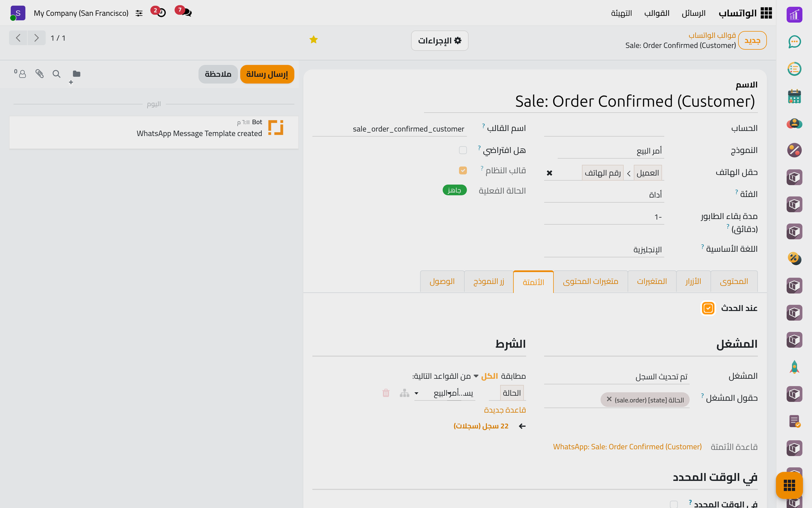Image resolution: width=812 pixels, height=508 pixels.
Task: Open the المشغل trigger selector
Action: click(x=617, y=377)
